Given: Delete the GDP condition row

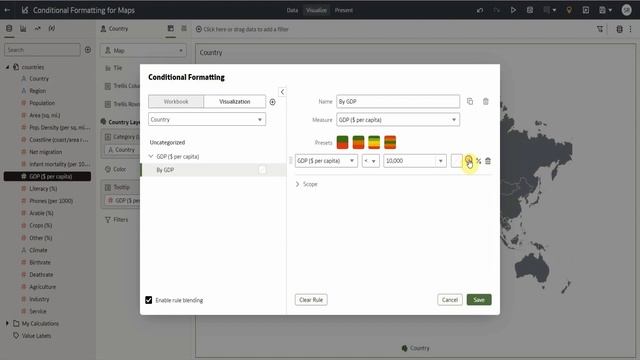Looking at the screenshot, I should 488,161.
